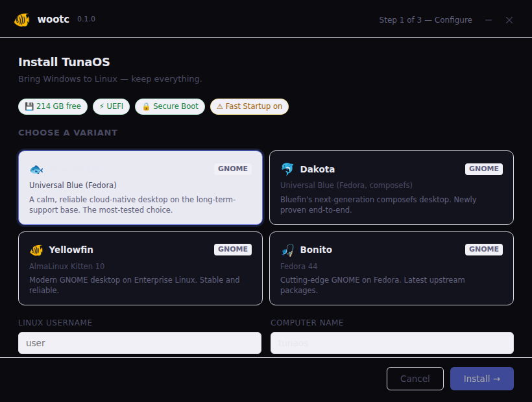
Task: Start installation with the Install button
Action: click(482, 379)
